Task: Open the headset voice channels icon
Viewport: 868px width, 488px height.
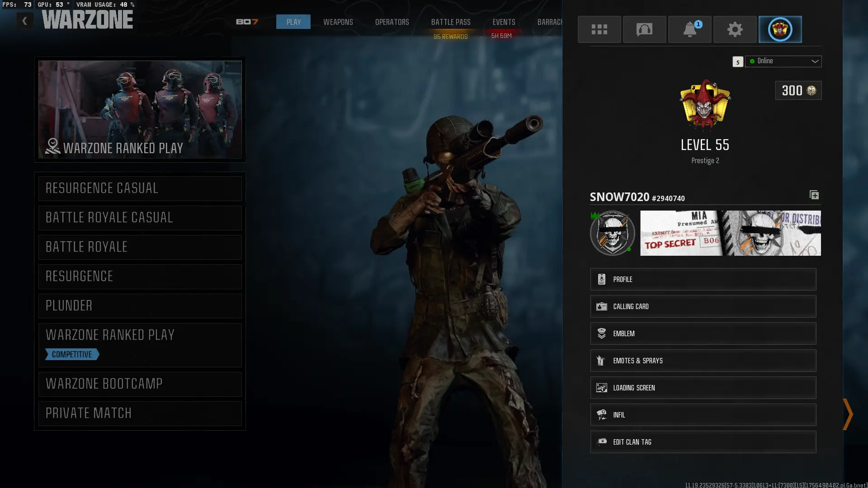Action: click(x=644, y=29)
